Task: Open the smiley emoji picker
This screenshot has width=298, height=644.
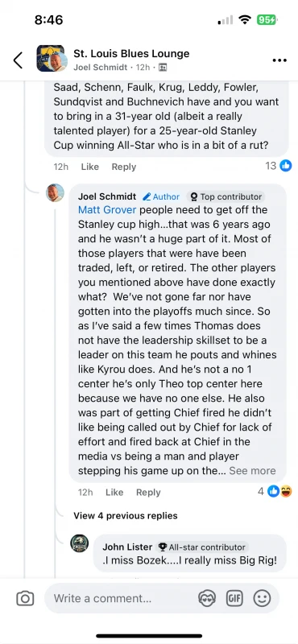Action: 262,598
